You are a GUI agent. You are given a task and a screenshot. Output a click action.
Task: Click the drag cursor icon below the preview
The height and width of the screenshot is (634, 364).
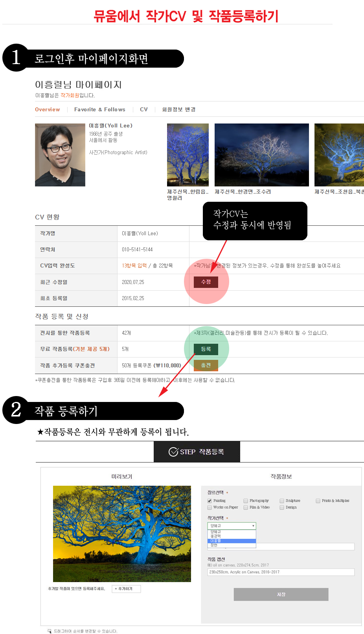[x=50, y=631]
